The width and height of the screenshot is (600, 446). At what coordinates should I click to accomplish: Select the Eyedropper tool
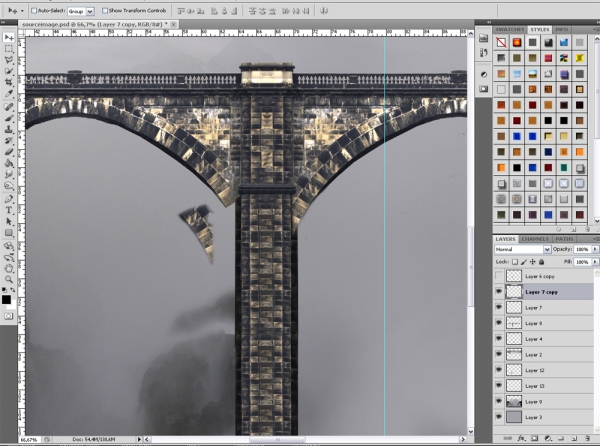[9, 93]
